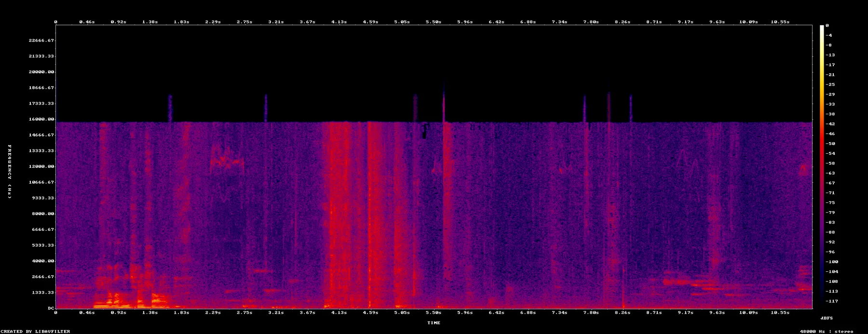Click 4.59s on the bottom time axis
This screenshot has width=868, height=334.
tap(370, 313)
